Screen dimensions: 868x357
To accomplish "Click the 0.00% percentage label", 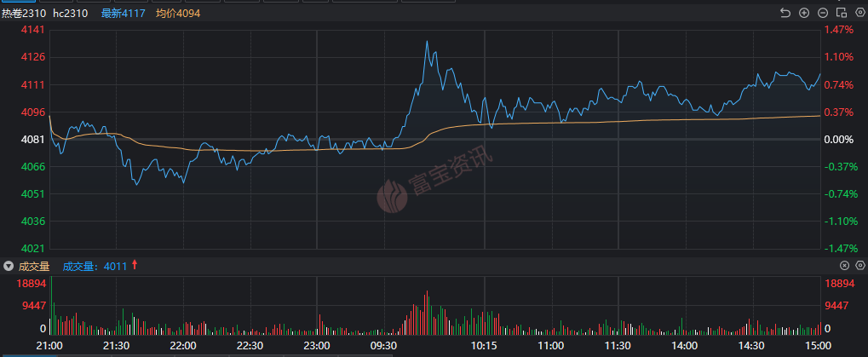I will 839,140.
